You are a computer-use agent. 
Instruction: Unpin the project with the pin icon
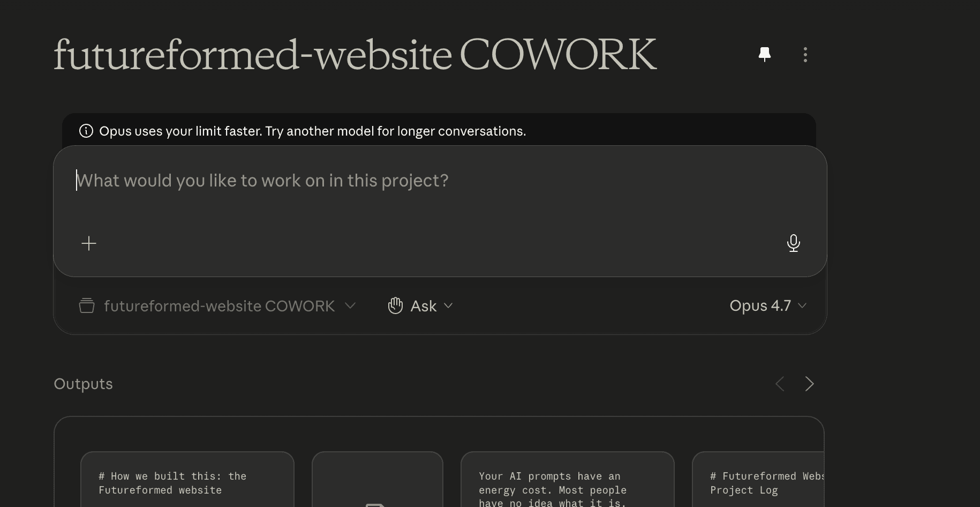point(765,54)
